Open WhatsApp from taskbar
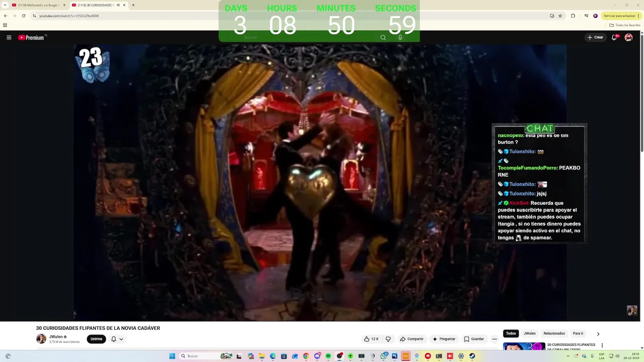The image size is (644, 362). pyautogui.click(x=384, y=356)
